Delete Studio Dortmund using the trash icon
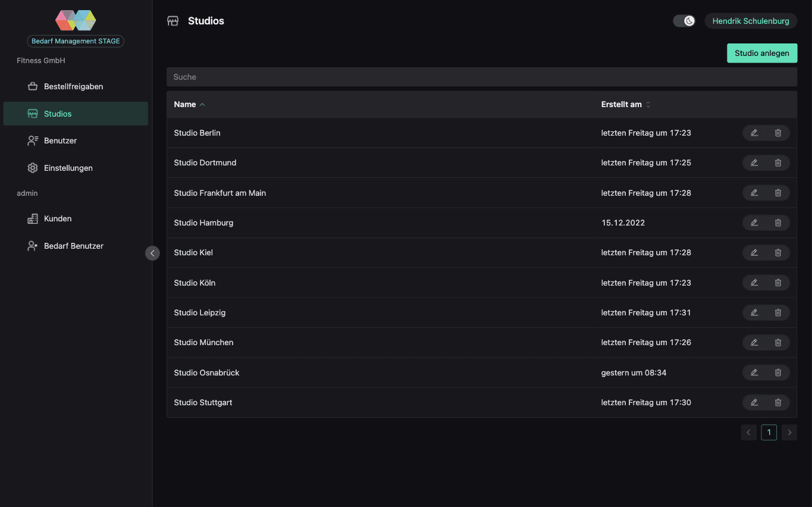 778,162
